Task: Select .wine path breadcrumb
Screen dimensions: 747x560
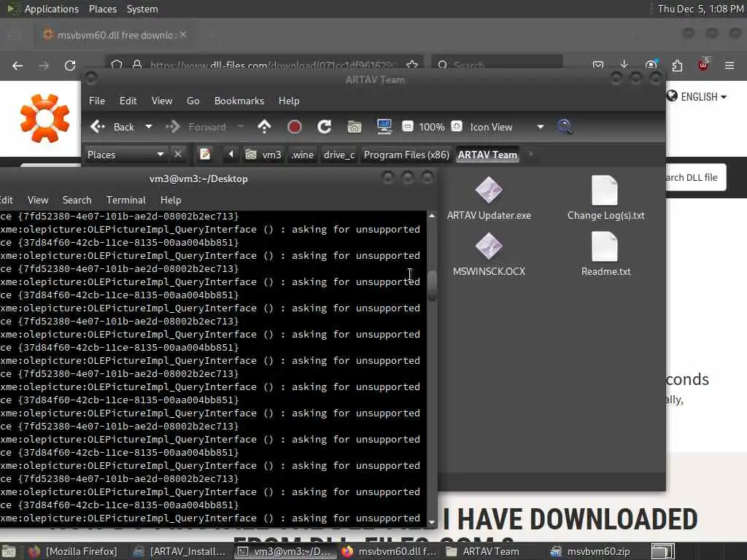Action: coord(303,155)
